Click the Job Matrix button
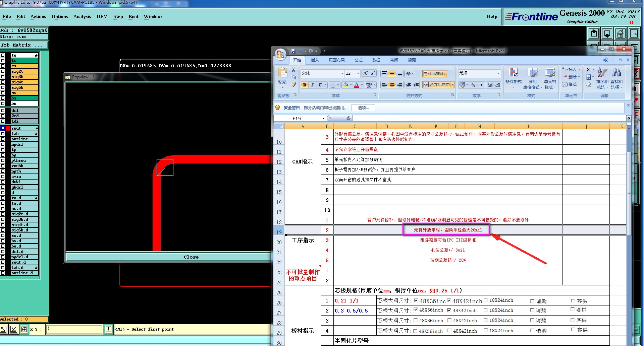Viewport: 644px width, 346px height. (24, 45)
